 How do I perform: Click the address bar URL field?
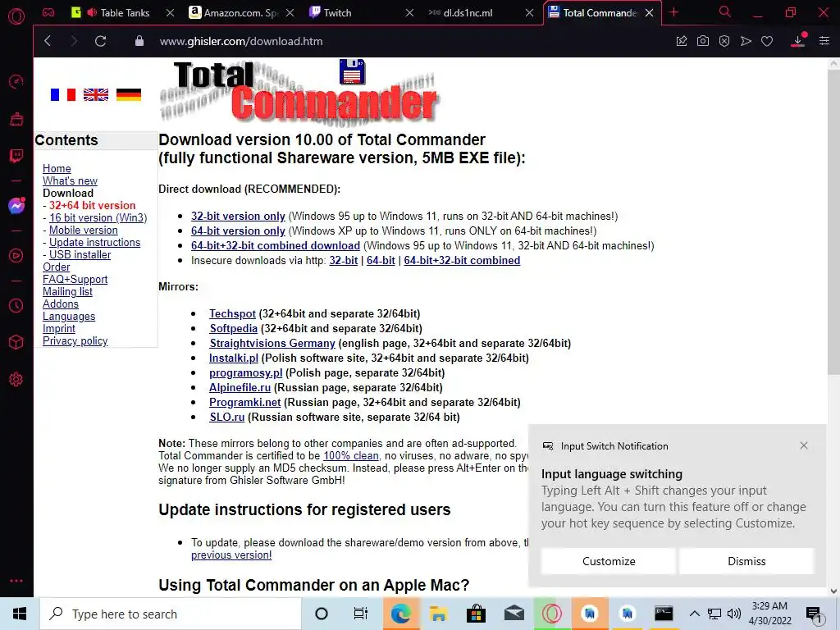coord(241,41)
